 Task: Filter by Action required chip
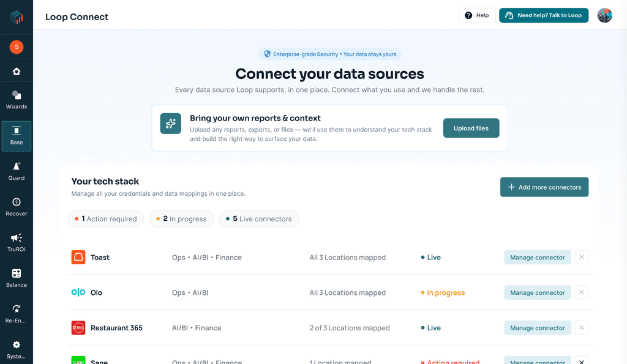(x=106, y=219)
